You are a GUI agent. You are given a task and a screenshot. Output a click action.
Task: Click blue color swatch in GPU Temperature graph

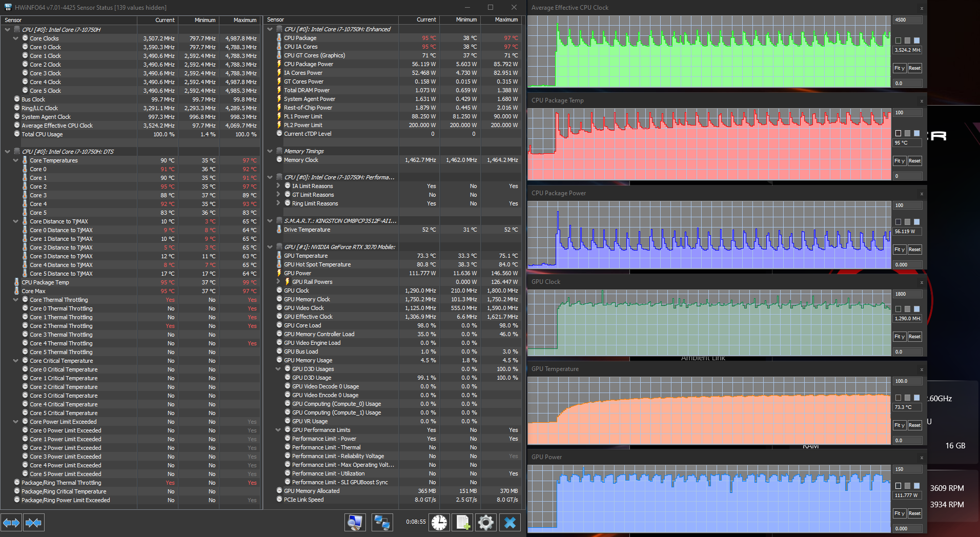click(x=916, y=398)
